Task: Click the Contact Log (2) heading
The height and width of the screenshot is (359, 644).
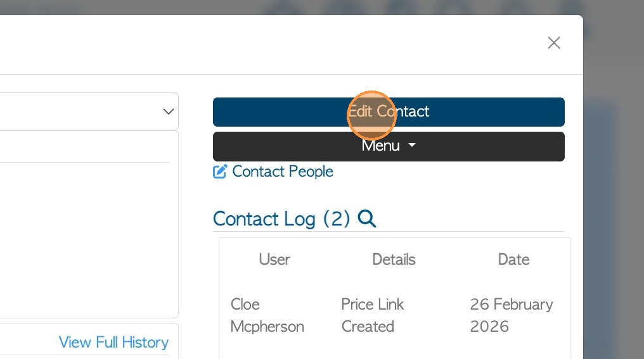Action: pyautogui.click(x=281, y=219)
